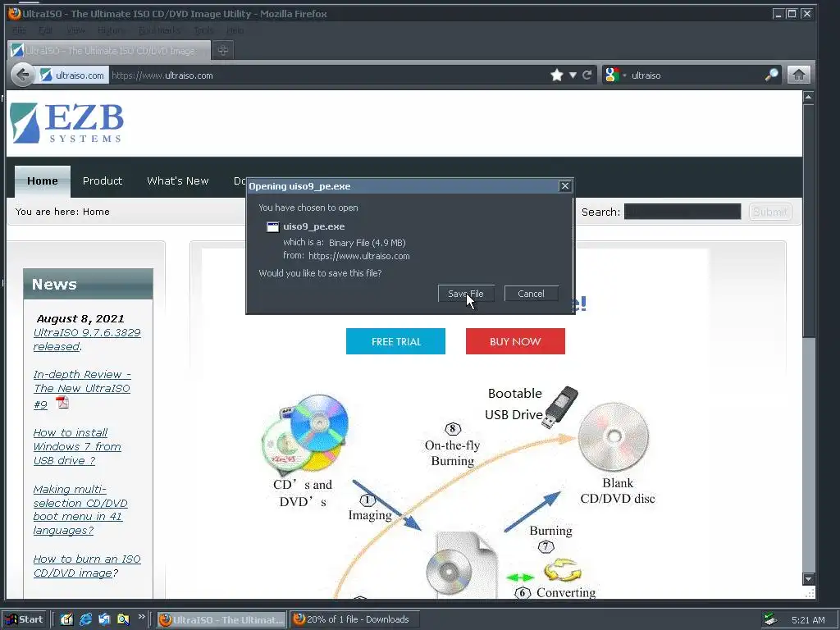Click the 'August 8, 2021' news date

tap(80, 319)
